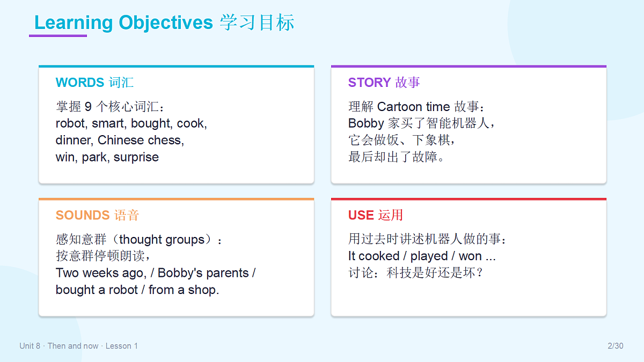The width and height of the screenshot is (644, 362).
Task: Click the slide number 2/30
Action: coord(616,346)
